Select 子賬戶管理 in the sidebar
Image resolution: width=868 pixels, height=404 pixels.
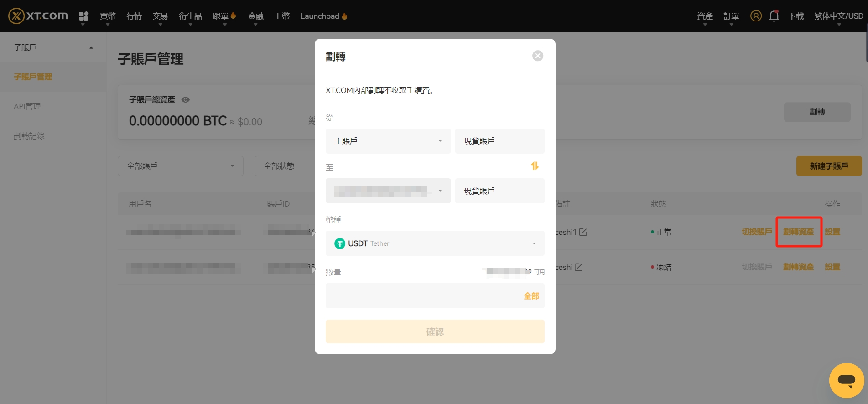point(53,77)
